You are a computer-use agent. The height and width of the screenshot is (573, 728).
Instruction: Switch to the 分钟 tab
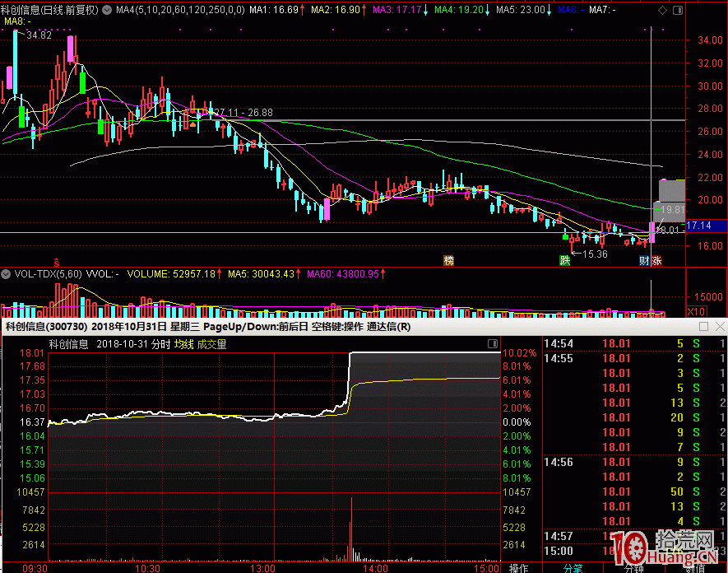(x=633, y=567)
